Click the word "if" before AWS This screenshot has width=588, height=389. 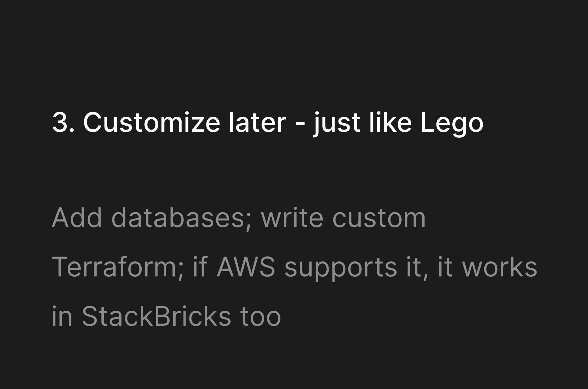tap(200, 267)
